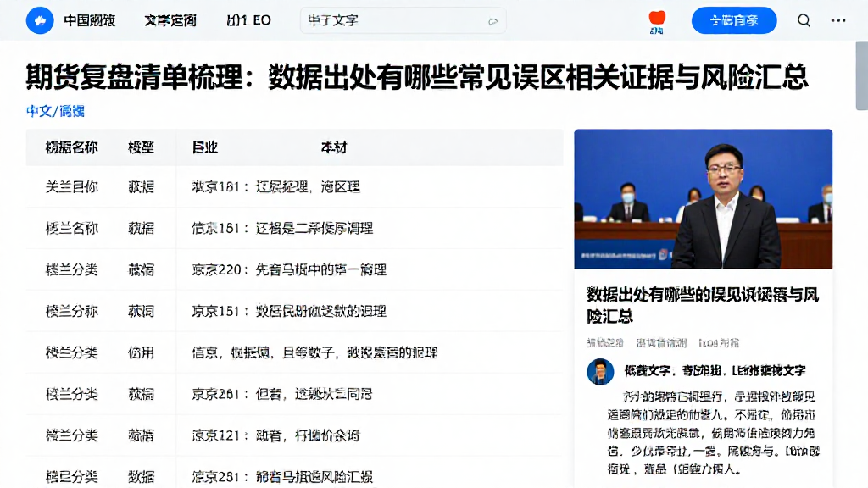
Task: Focus the header search input field
Action: [403, 20]
